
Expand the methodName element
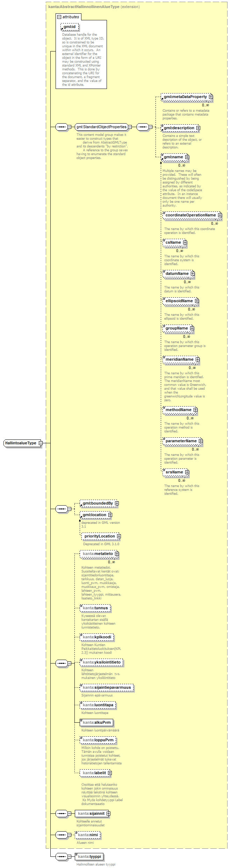195,410
